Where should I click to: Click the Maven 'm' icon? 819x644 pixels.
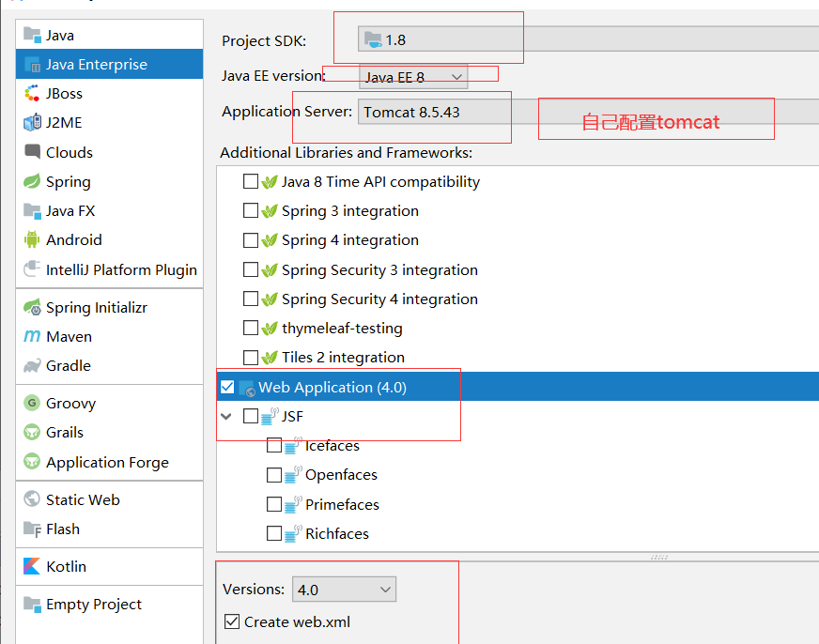(x=32, y=336)
